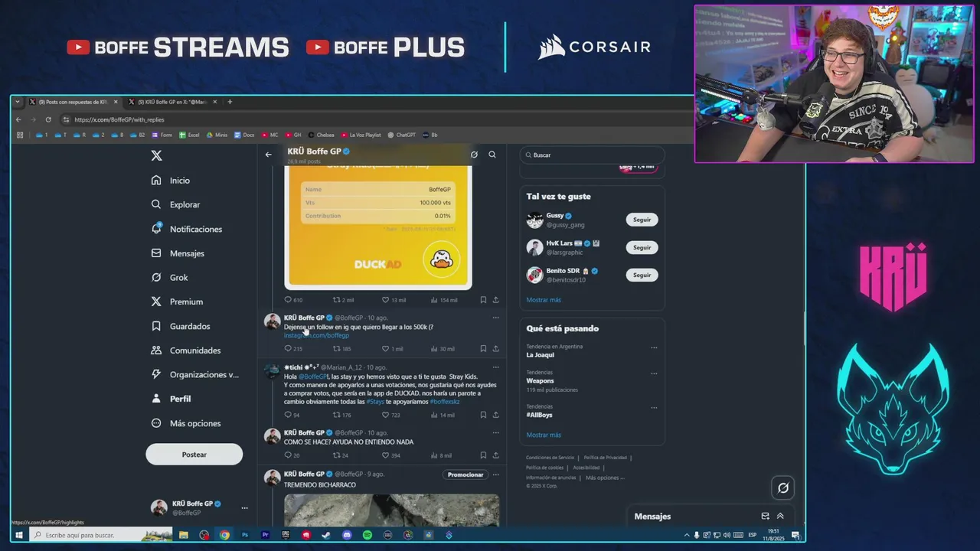Switch to 'Posts con respuestas' browser tab
The width and height of the screenshot is (980, 551).
pyautogui.click(x=73, y=102)
